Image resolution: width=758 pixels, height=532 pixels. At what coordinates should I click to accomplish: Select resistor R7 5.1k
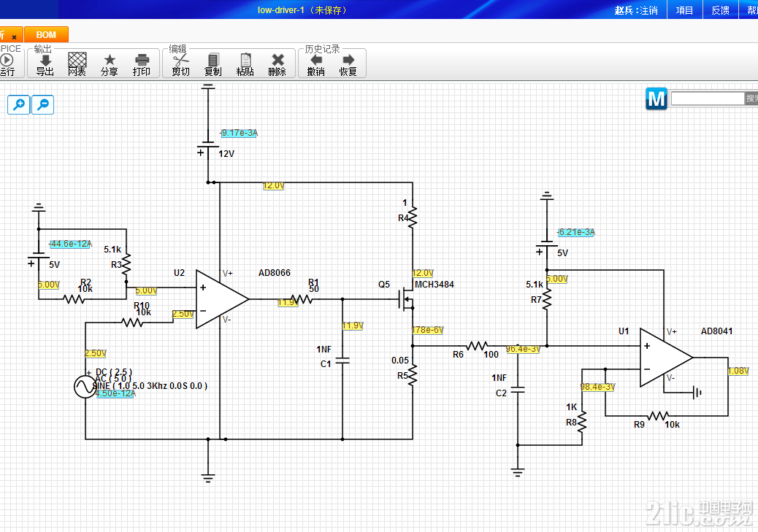(x=547, y=300)
